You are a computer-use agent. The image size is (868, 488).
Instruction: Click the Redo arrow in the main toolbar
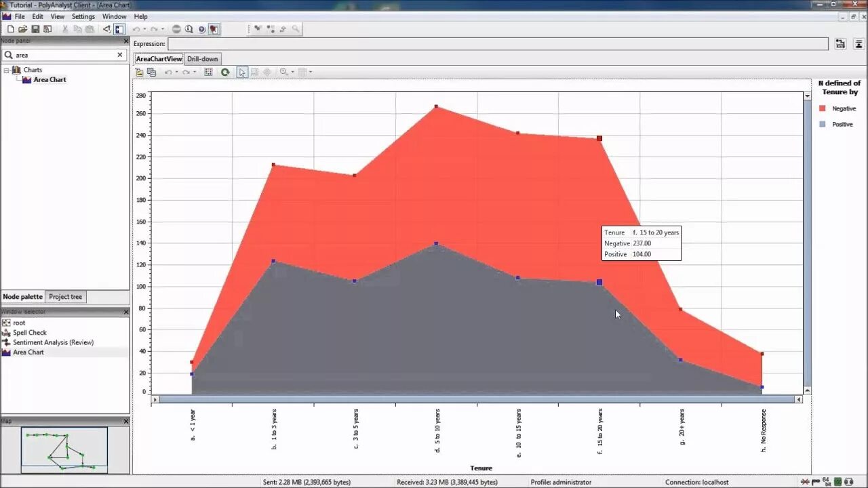pos(155,29)
